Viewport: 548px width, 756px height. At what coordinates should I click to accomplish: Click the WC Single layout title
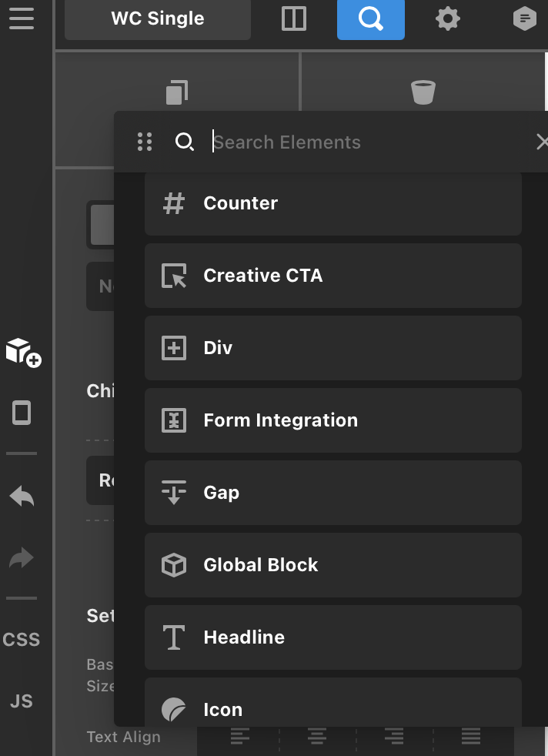[x=158, y=18]
